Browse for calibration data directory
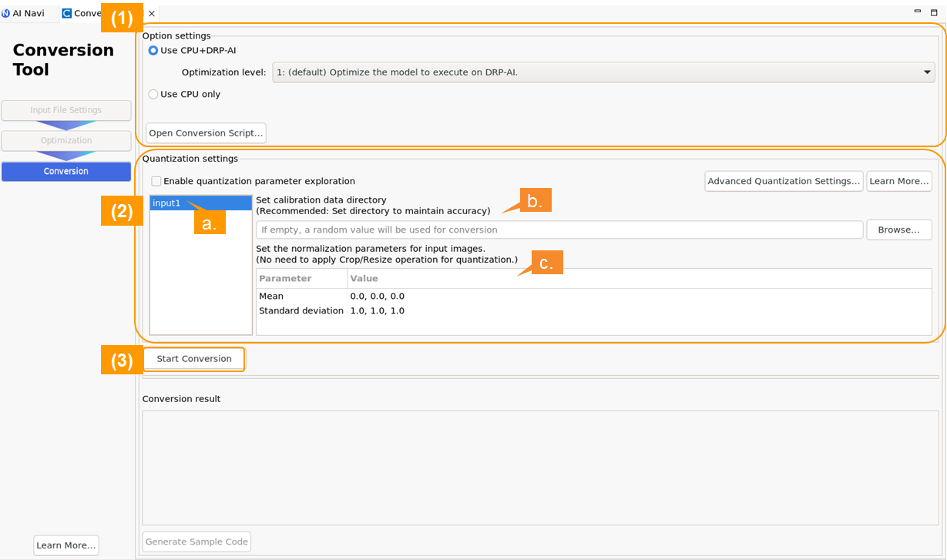 click(898, 230)
